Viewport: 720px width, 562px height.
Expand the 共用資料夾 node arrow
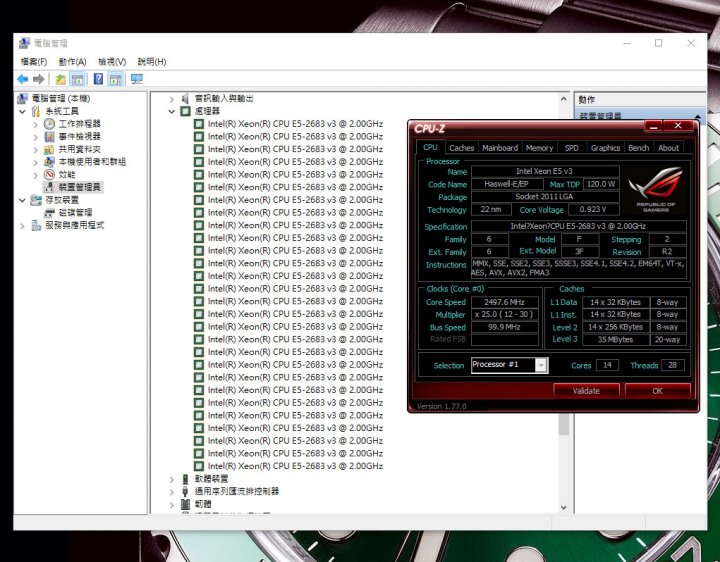(35, 149)
